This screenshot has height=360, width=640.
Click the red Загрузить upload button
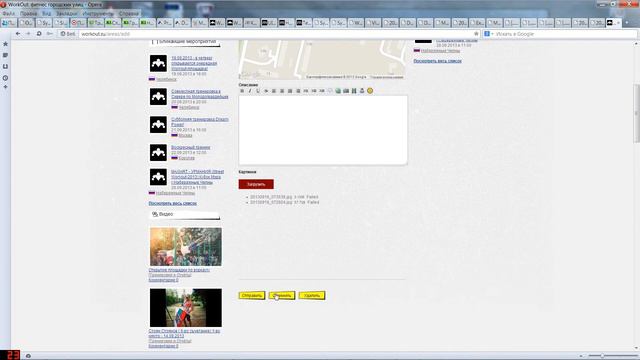(x=256, y=184)
